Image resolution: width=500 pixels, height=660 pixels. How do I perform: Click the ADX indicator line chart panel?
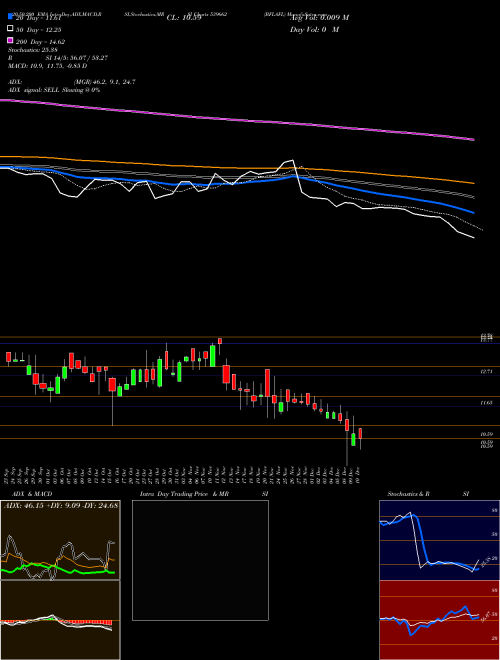[x=60, y=540]
